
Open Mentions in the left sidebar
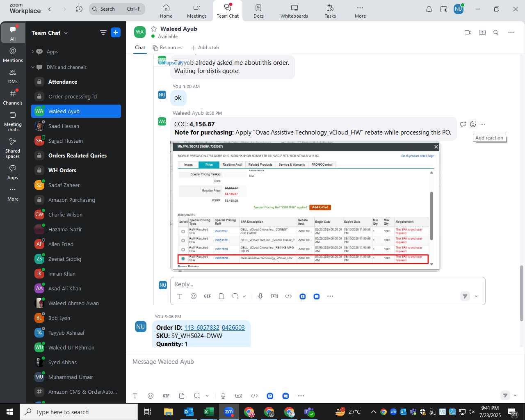[13, 55]
